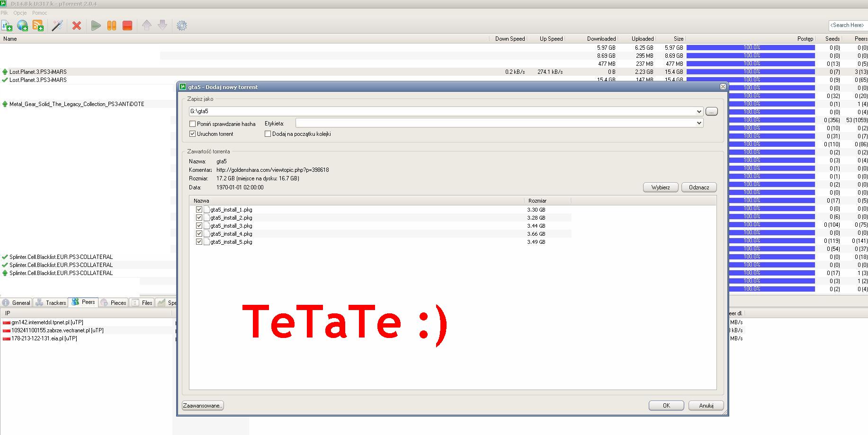
Task: Open the Pomoc menu
Action: [x=40, y=13]
